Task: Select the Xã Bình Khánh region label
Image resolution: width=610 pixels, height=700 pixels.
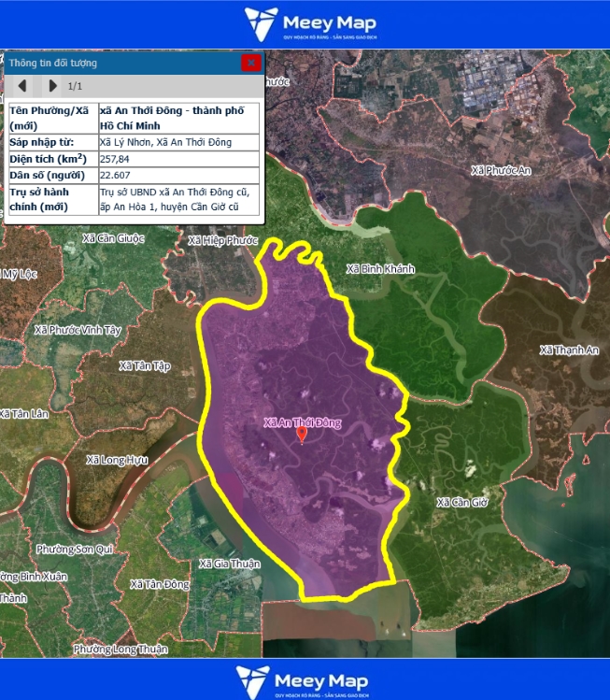Action: tap(380, 269)
